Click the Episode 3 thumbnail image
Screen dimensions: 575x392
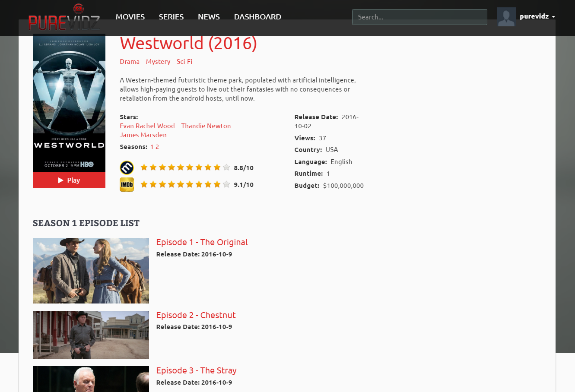(91, 379)
